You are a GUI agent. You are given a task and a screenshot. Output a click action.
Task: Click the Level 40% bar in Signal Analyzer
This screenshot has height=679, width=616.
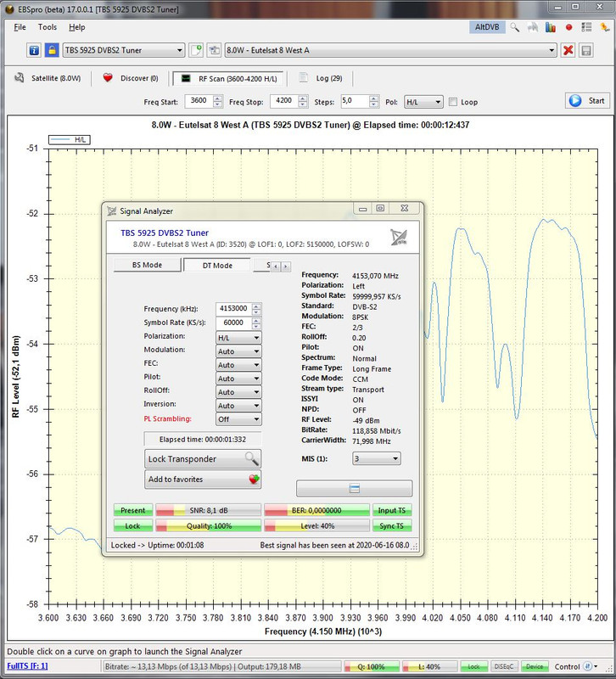point(316,525)
